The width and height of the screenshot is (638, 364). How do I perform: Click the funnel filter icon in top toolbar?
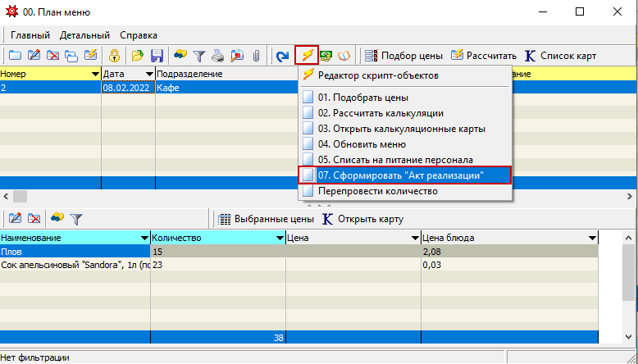(x=198, y=56)
